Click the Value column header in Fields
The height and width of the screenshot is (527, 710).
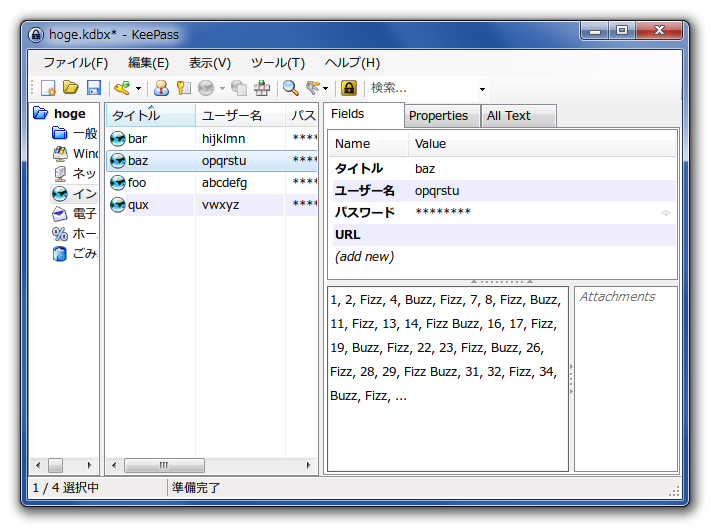pyautogui.click(x=542, y=144)
